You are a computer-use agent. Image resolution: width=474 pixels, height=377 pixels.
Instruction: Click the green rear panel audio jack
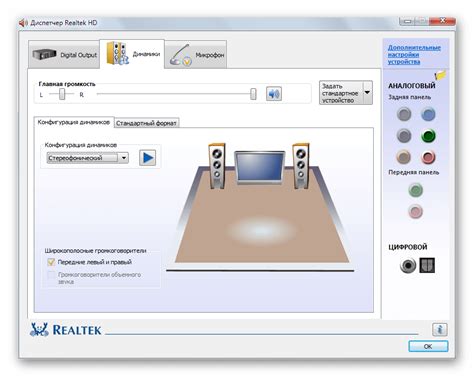point(428,136)
